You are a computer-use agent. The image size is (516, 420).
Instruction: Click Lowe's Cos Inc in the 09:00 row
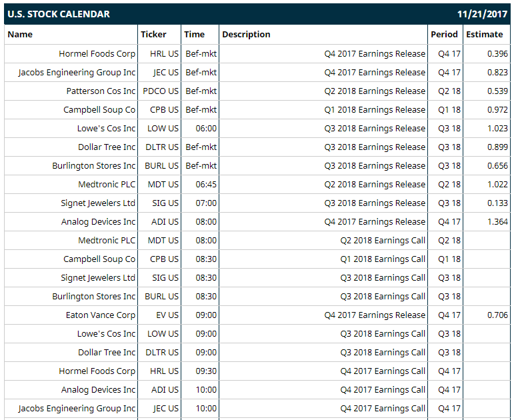(x=106, y=334)
